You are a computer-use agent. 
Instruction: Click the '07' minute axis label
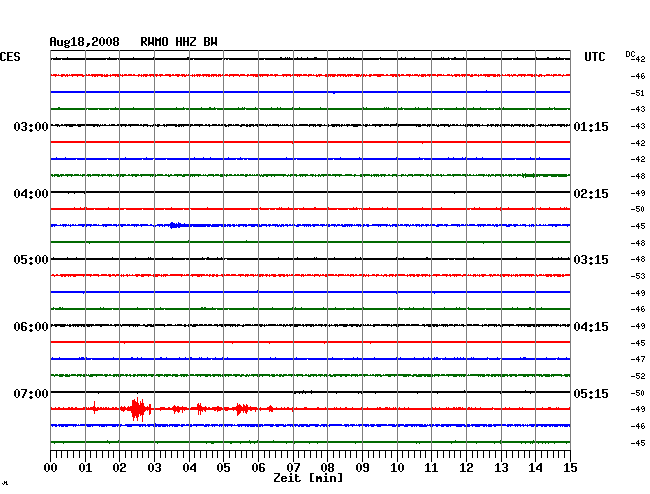coord(293,467)
